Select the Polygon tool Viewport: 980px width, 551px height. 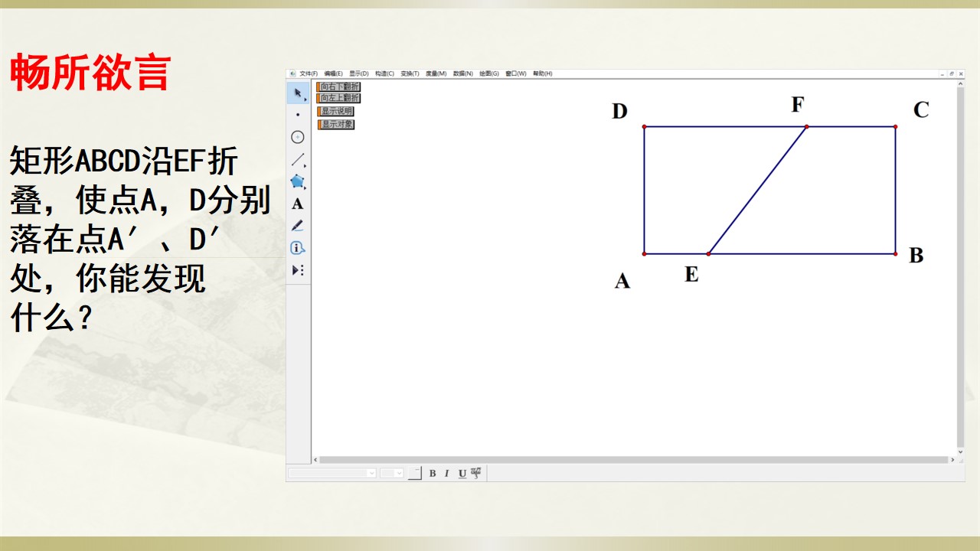pos(298,181)
